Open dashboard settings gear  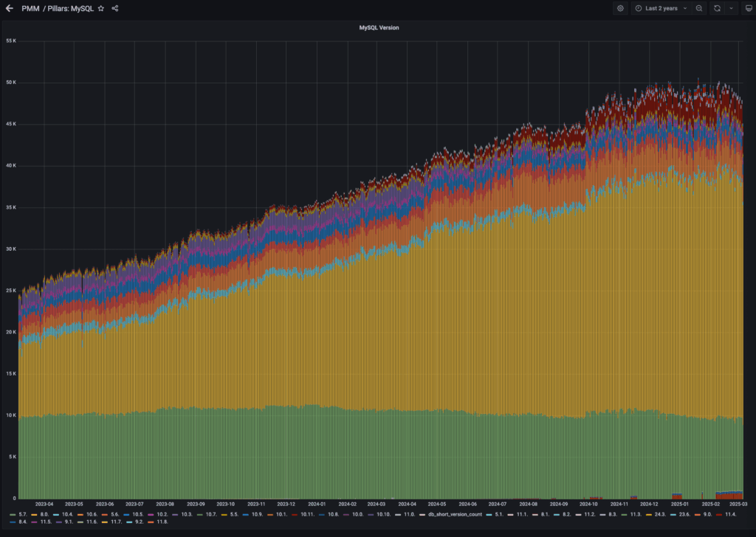coord(620,8)
